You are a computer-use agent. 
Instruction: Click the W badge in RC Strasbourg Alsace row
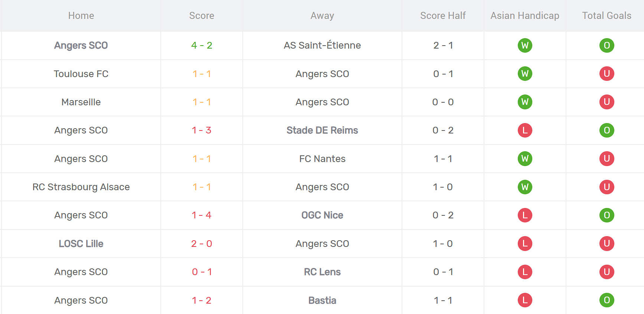[x=525, y=187]
